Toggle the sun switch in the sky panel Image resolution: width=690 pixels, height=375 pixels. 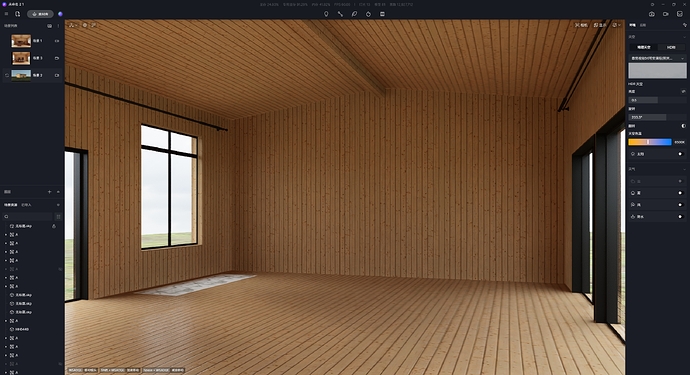[681, 154]
